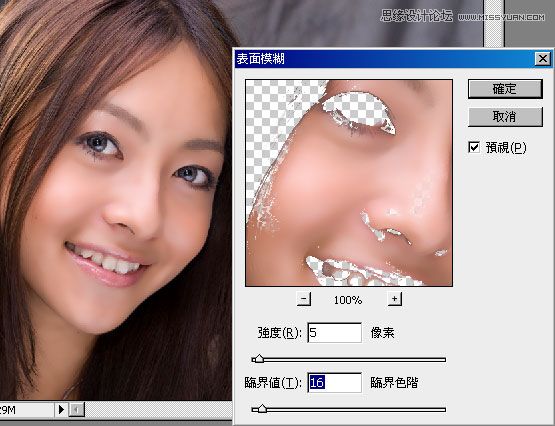Click the 強度 radius slider track
This screenshot has width=555, height=426.
pos(349,360)
